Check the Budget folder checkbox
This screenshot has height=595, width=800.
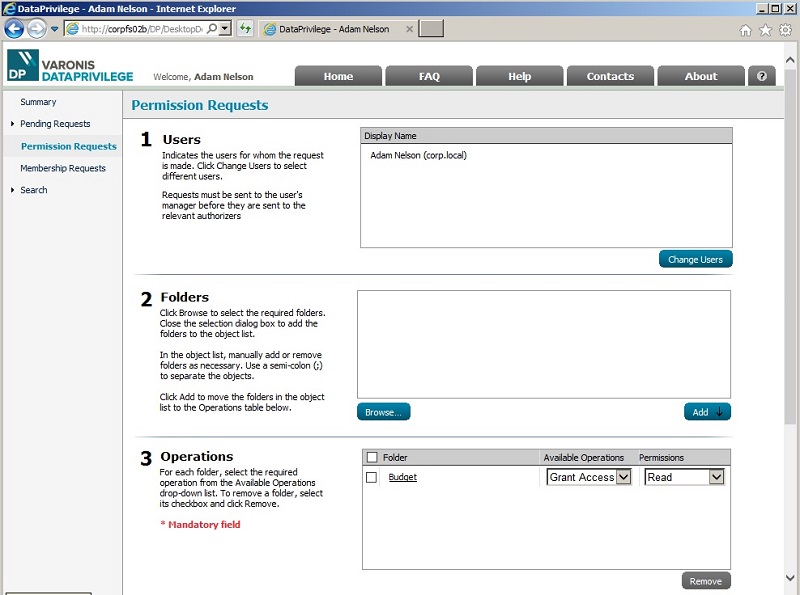click(371, 477)
